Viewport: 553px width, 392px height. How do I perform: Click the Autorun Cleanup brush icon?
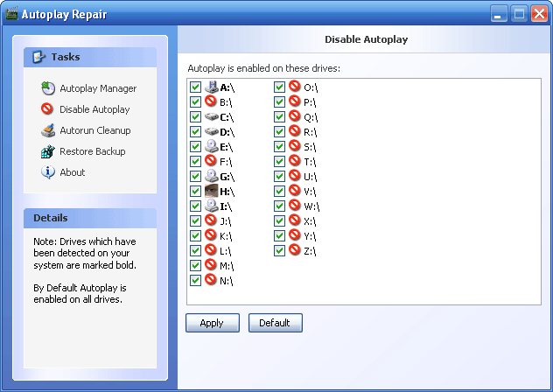(48, 130)
